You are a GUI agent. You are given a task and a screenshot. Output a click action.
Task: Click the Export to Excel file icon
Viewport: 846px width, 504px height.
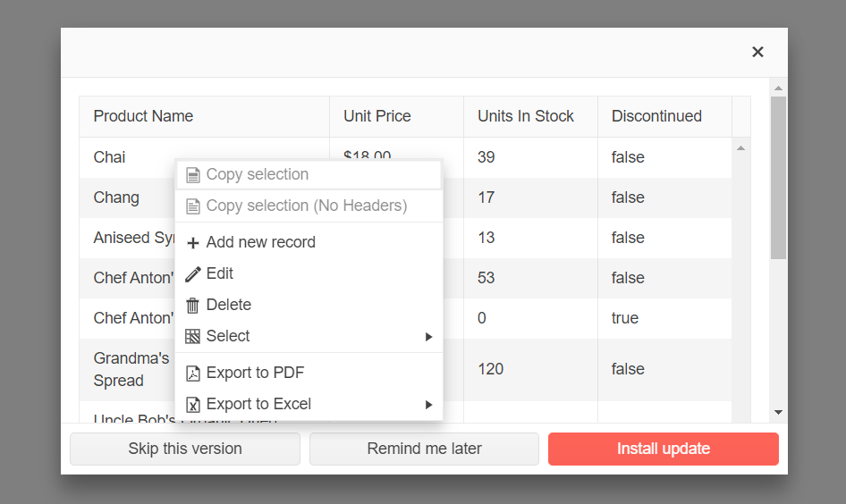(x=192, y=405)
